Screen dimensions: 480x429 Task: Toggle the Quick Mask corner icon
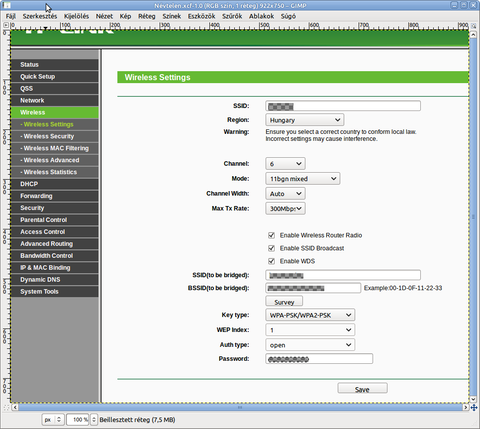click(x=6, y=407)
